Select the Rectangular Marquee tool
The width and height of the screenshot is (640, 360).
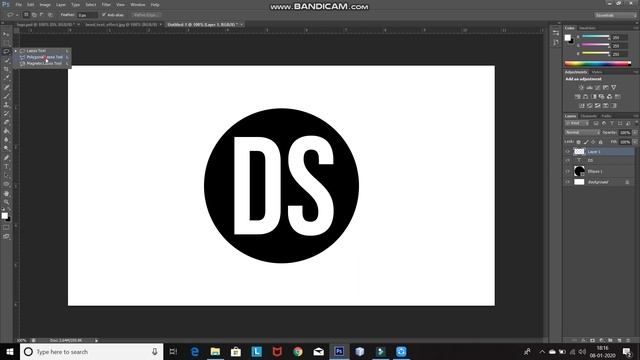[x=6, y=43]
